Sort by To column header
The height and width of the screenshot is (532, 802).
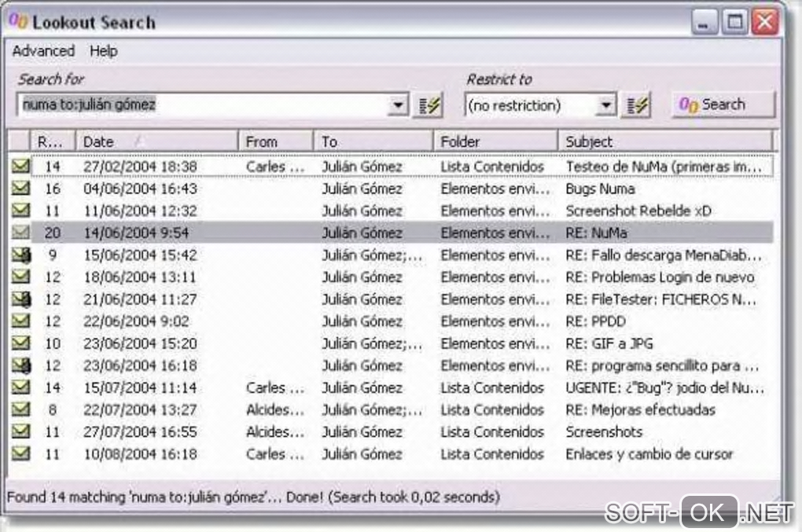tap(373, 141)
